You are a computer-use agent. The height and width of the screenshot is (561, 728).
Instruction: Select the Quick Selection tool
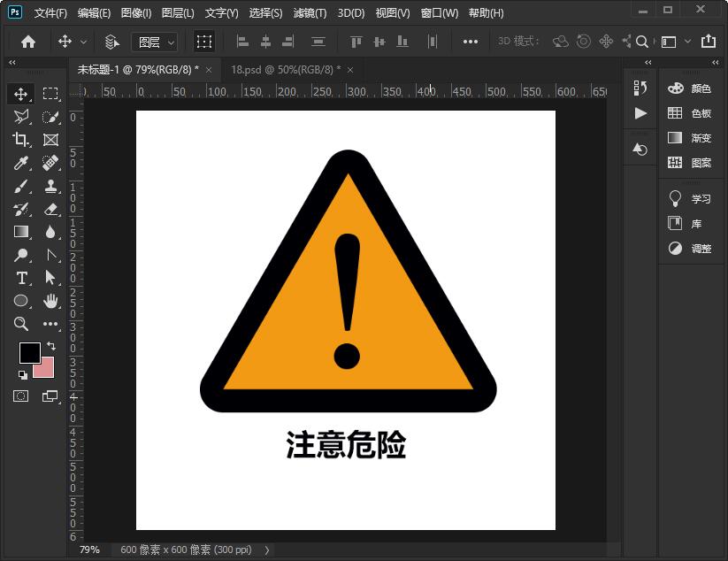[x=50, y=117]
